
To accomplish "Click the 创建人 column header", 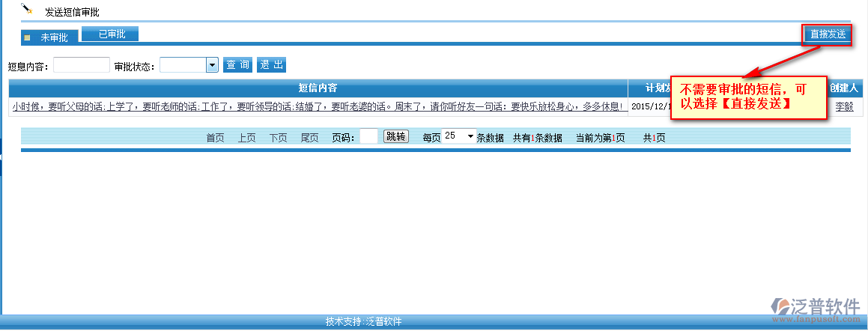I will click(x=844, y=88).
